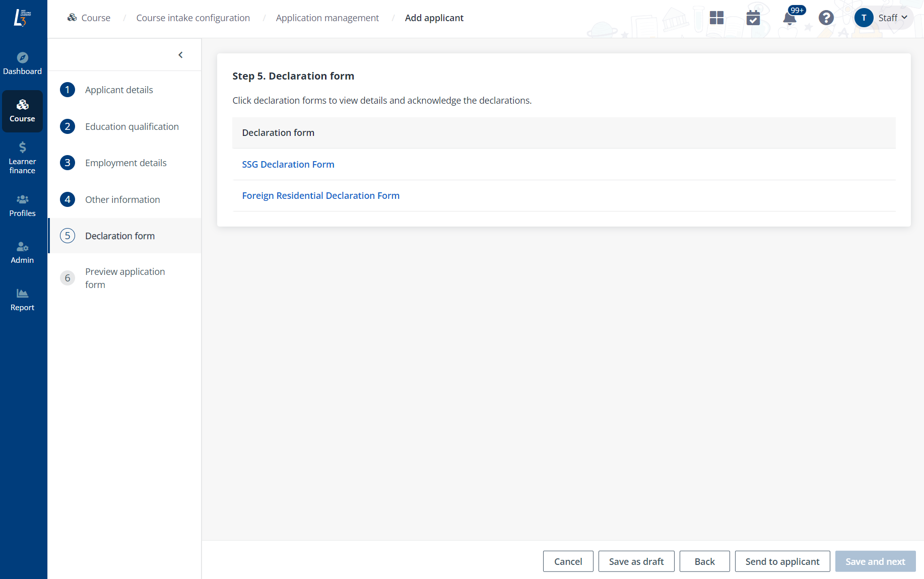
Task: Open Foreign Residential Declaration Form link
Action: pyautogui.click(x=320, y=196)
